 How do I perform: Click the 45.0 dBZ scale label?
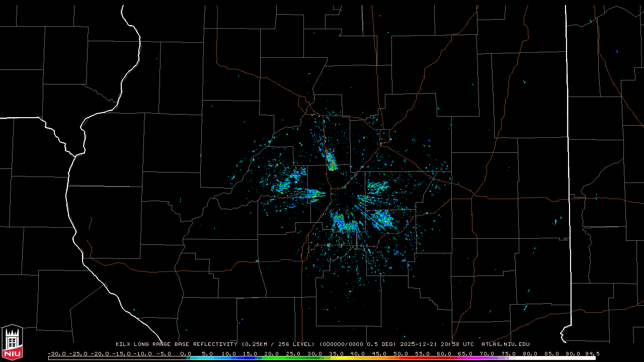point(379,353)
